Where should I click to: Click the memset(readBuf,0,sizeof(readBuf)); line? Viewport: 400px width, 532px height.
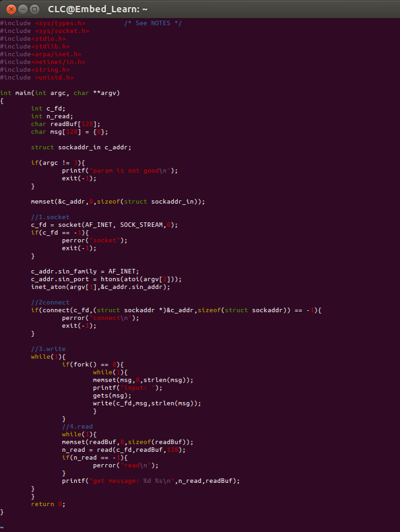[127, 442]
